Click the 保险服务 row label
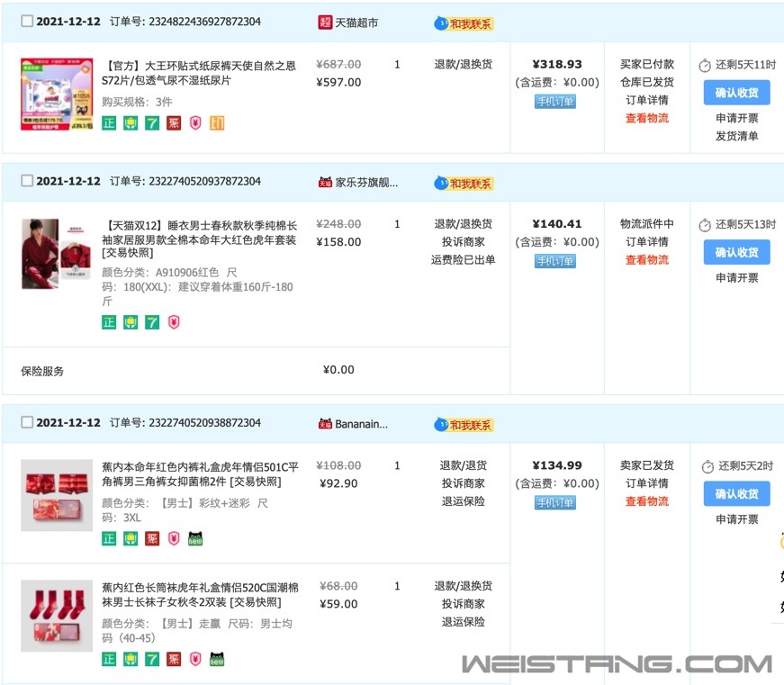Viewport: 784px width, 685px height. [x=42, y=371]
